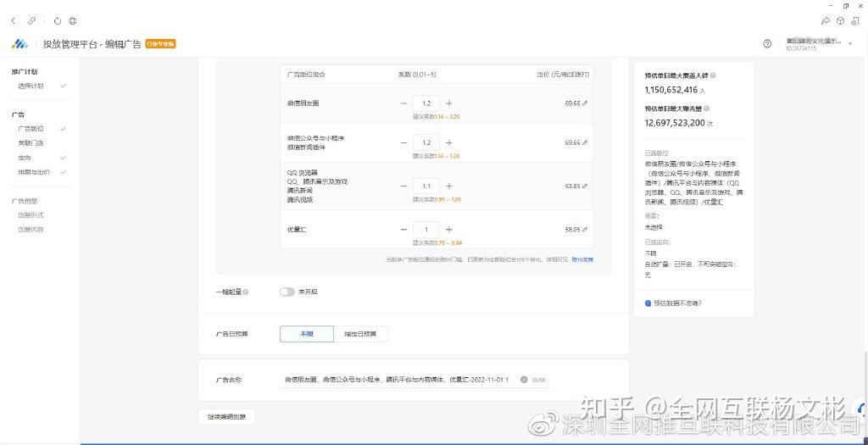Click coefficient field for 微信朋友圈
This screenshot has width=868, height=445.
click(x=426, y=103)
